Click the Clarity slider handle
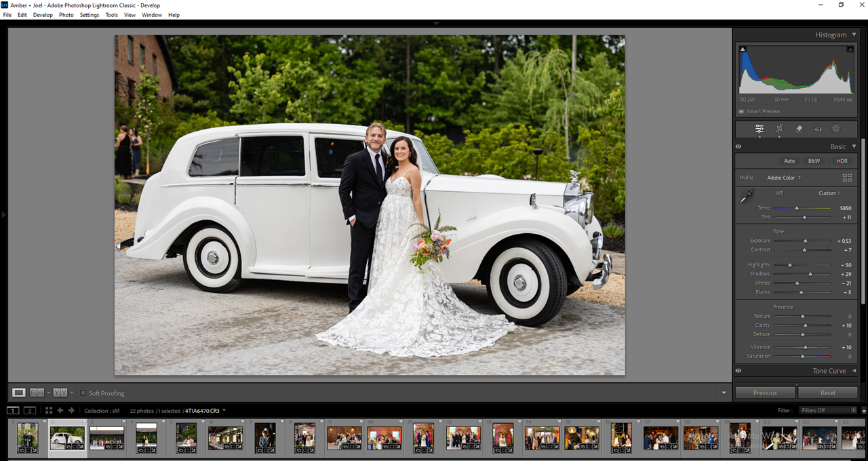The height and width of the screenshot is (461, 868). (806, 325)
